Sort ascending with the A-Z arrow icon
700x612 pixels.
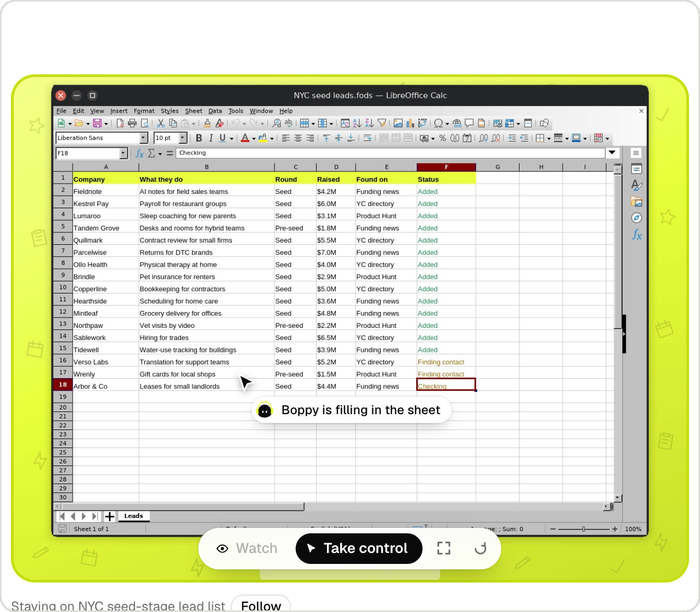click(357, 123)
